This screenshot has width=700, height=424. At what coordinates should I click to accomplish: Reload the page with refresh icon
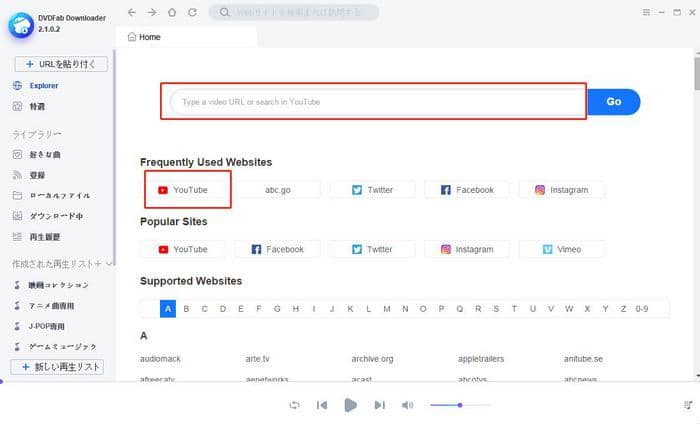(192, 12)
